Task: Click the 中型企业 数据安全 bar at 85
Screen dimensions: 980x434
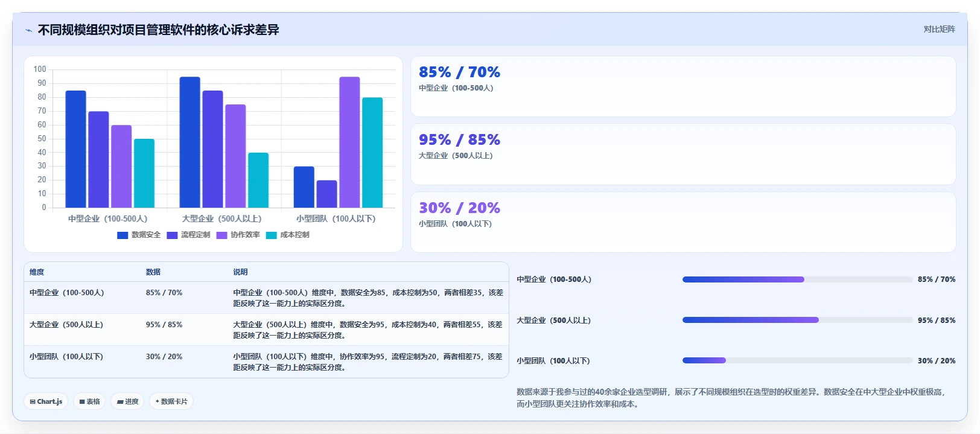Action: click(75, 149)
